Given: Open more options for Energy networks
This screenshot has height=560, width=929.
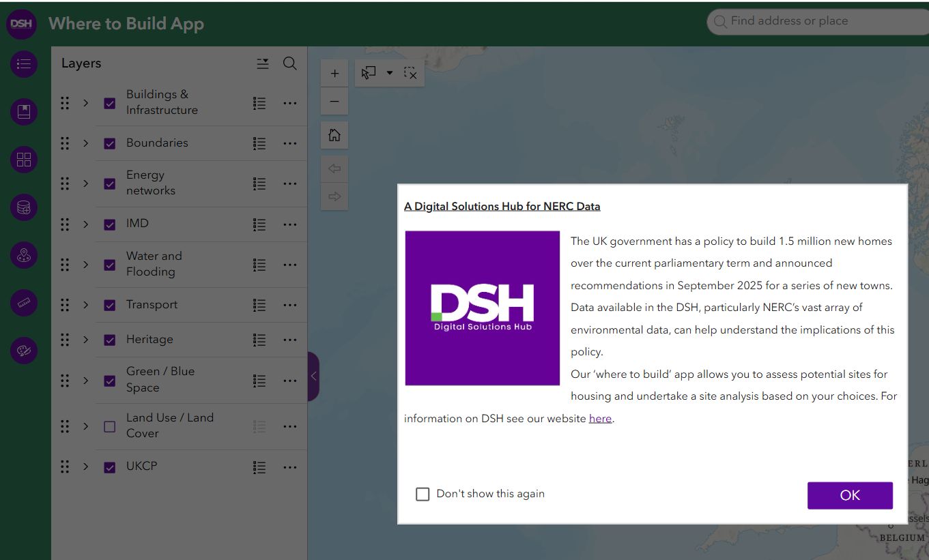Looking at the screenshot, I should pyautogui.click(x=290, y=183).
